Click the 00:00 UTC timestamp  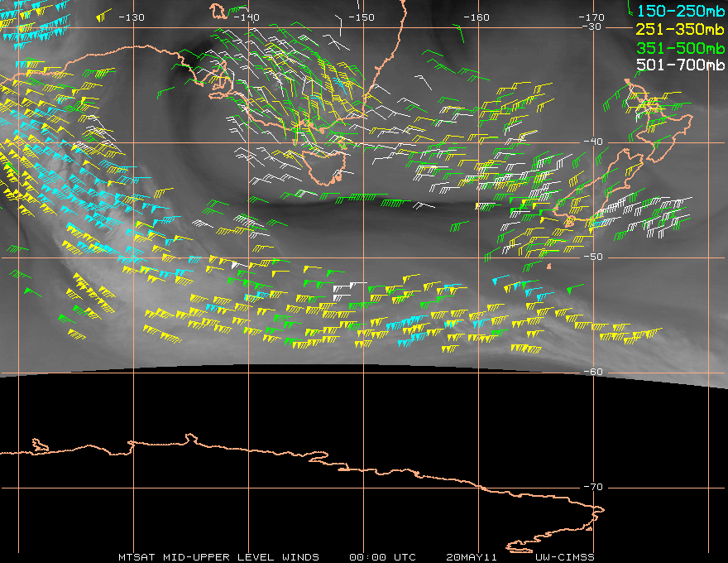pos(382,556)
